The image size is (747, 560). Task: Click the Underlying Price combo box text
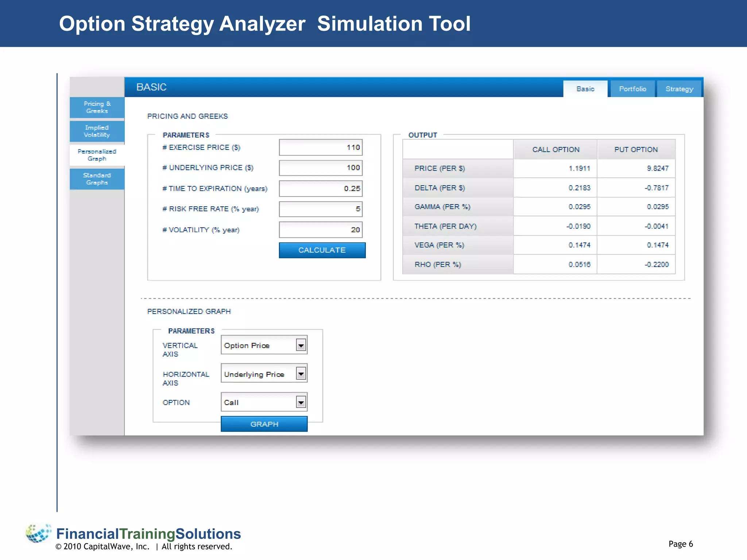tap(254, 374)
